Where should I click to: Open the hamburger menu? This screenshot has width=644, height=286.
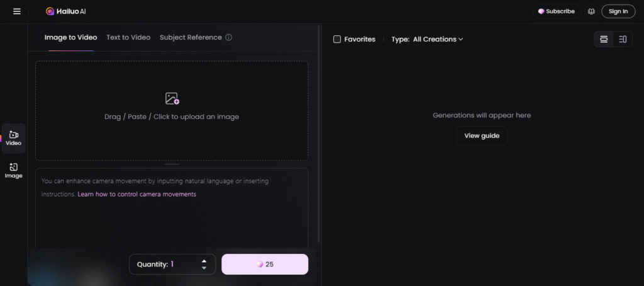click(17, 11)
